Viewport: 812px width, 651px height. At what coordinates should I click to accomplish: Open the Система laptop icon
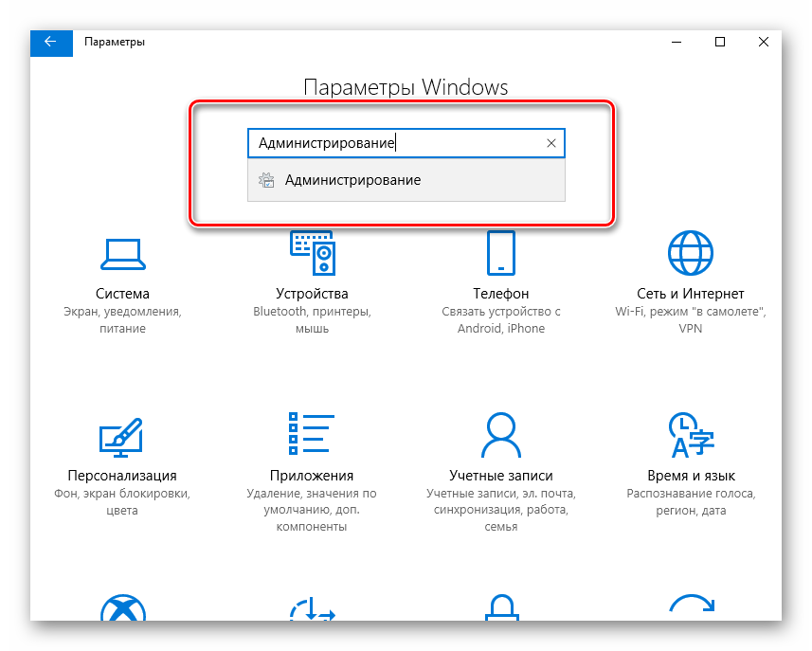click(x=122, y=253)
